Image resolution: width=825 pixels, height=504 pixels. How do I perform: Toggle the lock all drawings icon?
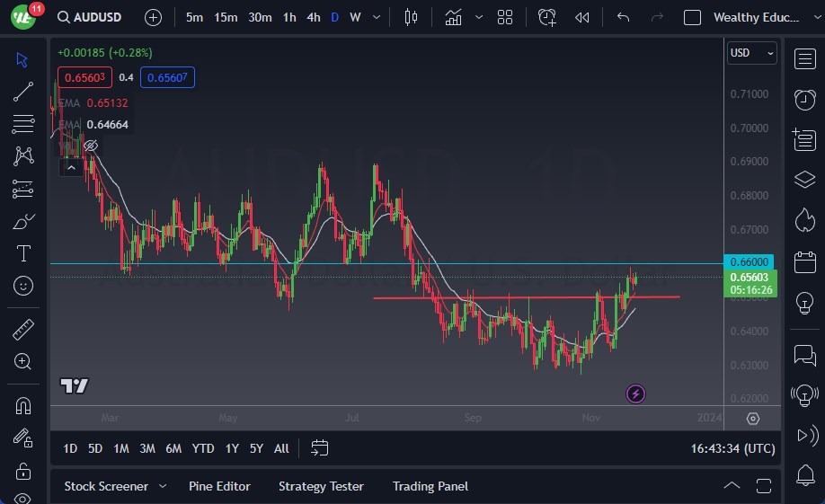click(23, 471)
